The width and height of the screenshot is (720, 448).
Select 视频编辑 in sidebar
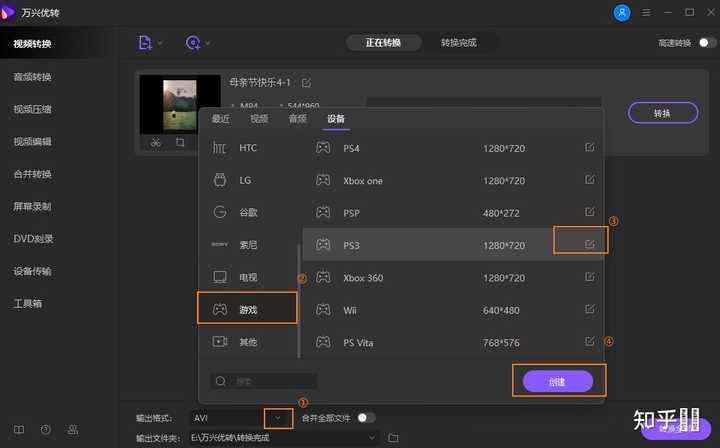pyautogui.click(x=32, y=141)
